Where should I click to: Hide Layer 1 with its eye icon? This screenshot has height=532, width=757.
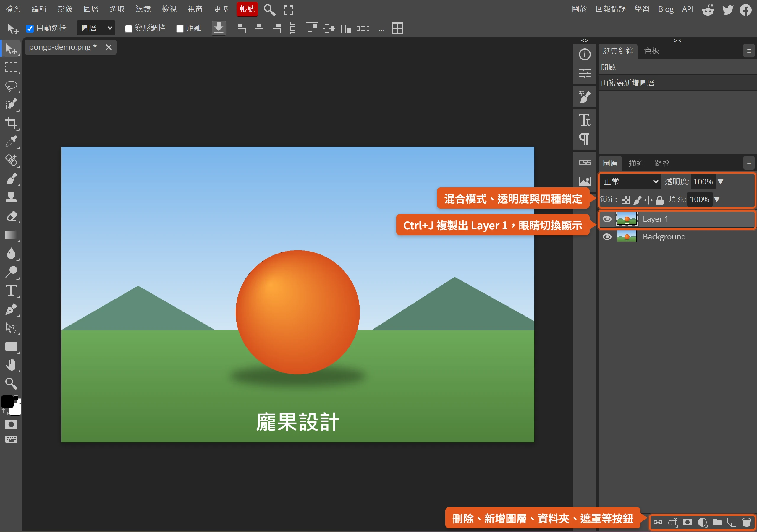point(607,219)
